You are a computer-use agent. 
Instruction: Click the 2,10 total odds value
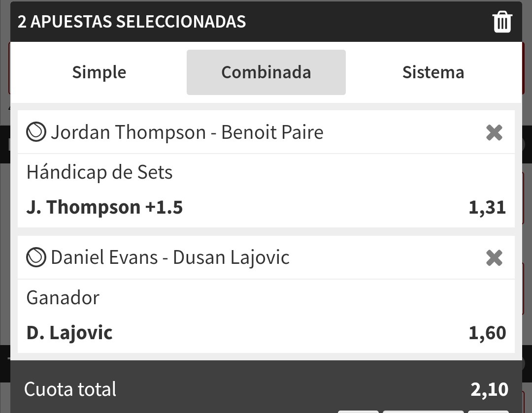489,389
